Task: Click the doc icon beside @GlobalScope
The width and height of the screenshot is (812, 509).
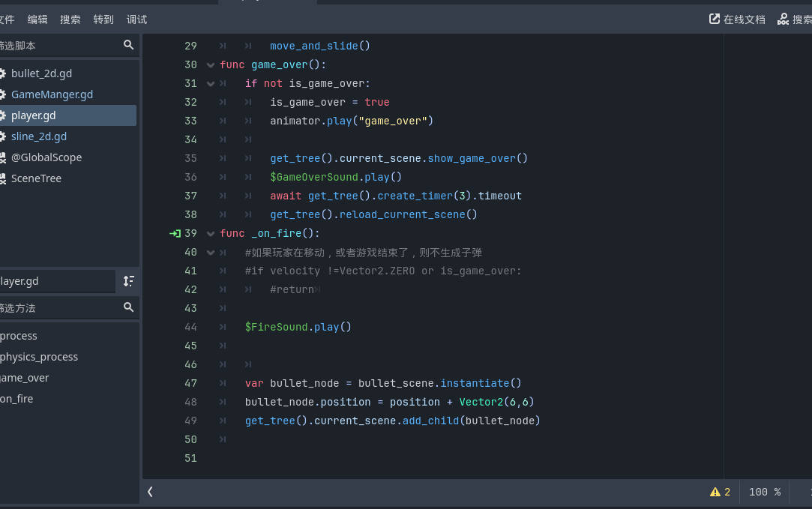Action: (2, 157)
